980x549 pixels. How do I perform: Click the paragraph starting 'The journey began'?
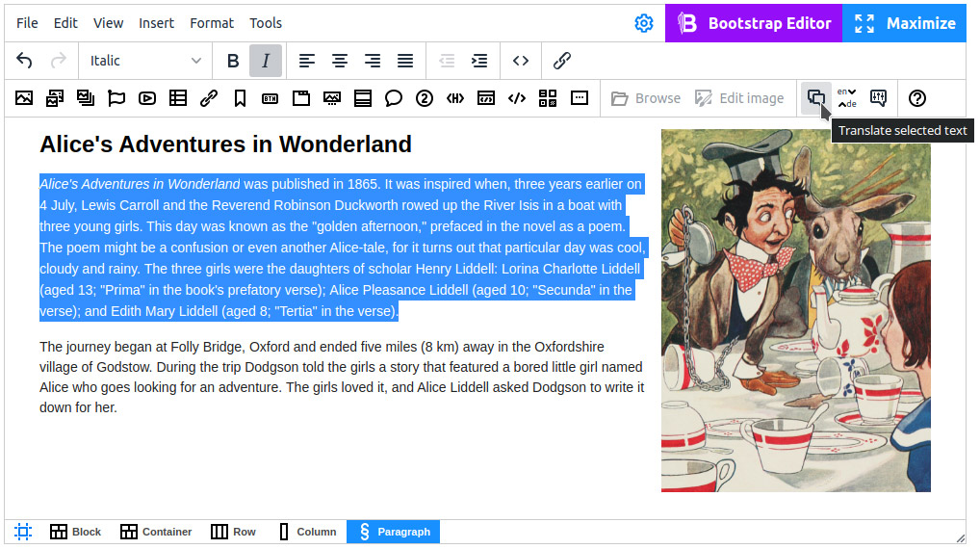(x=342, y=377)
